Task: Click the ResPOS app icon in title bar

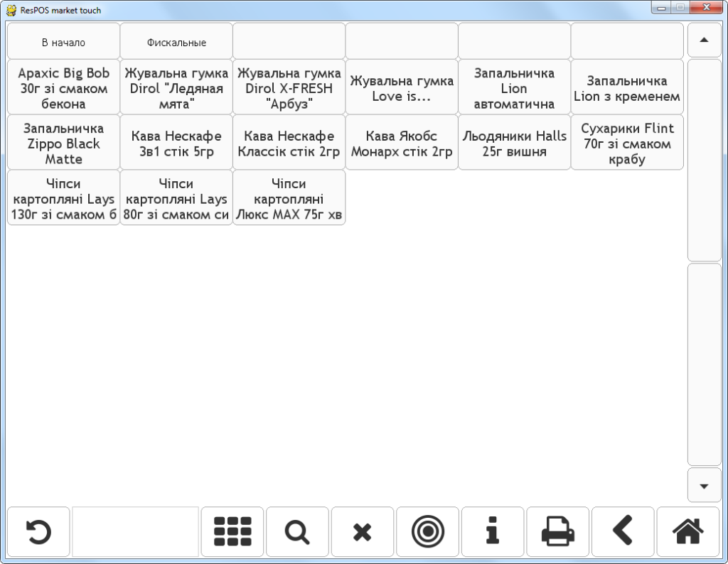Action: [x=11, y=10]
